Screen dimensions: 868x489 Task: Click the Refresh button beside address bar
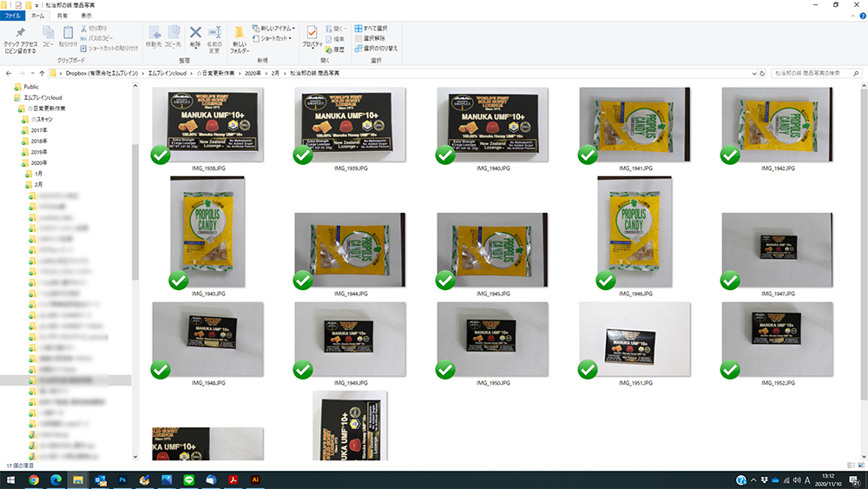tap(762, 73)
